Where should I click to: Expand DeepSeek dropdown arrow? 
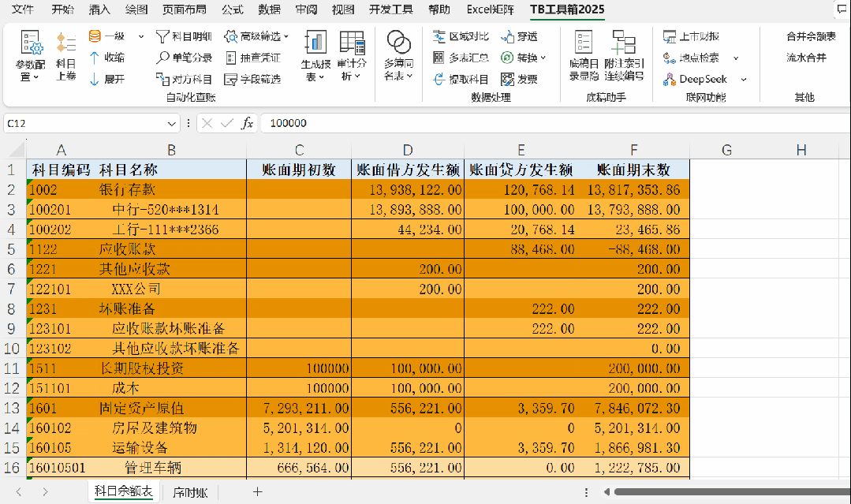(x=744, y=80)
